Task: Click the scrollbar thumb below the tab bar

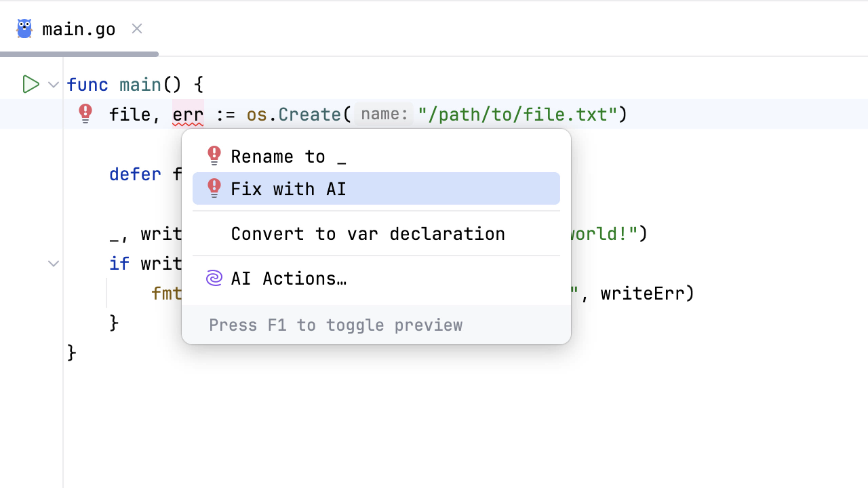Action: 79,54
